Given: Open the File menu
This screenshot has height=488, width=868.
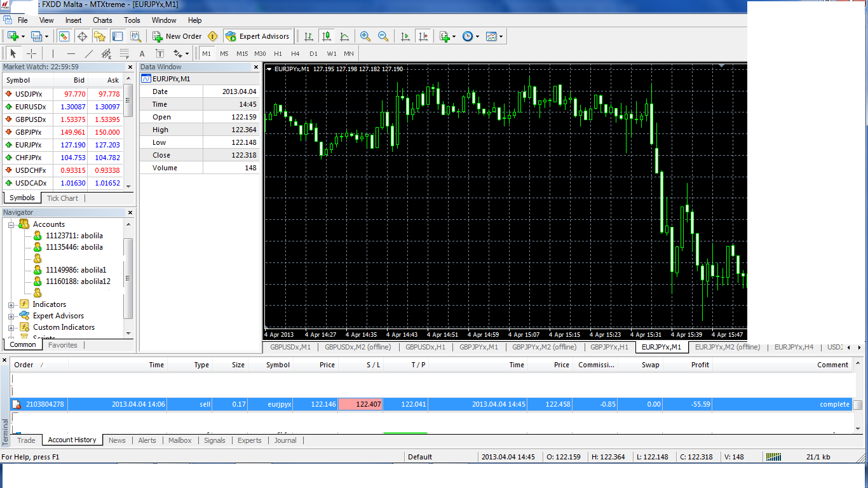Looking at the screenshot, I should point(23,20).
